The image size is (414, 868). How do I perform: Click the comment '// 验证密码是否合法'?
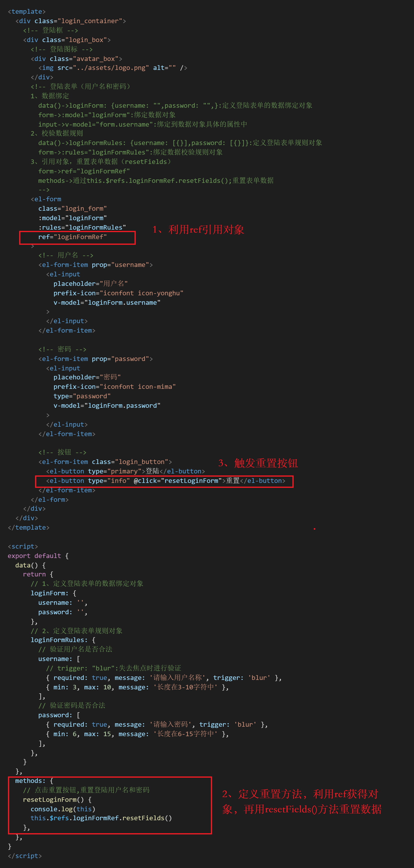pyautogui.click(x=72, y=706)
